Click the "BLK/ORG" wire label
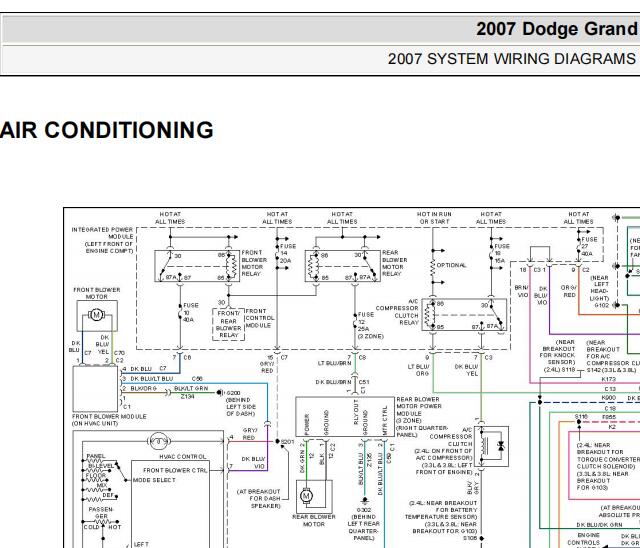 [x=143, y=388]
